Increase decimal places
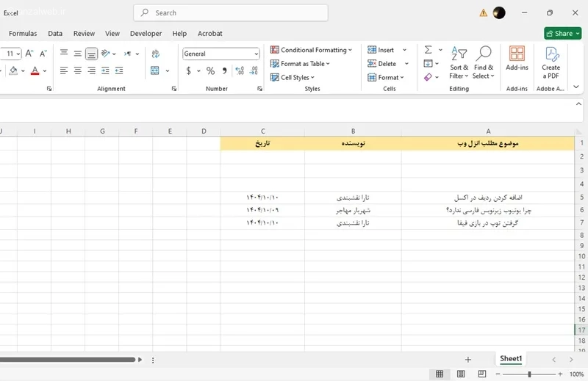588x381 pixels. 240,70
